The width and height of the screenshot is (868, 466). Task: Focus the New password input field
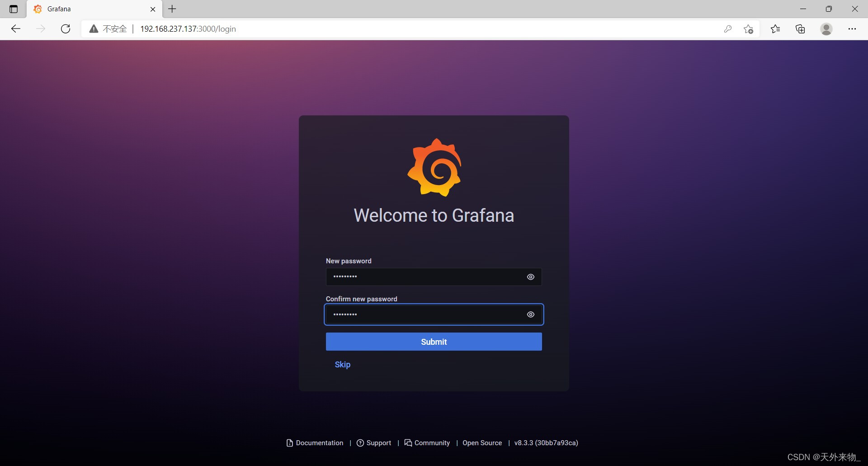(x=425, y=277)
